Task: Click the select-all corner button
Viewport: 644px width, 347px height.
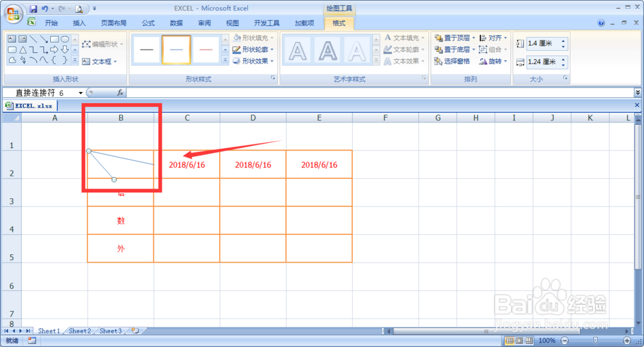Action: click(x=12, y=118)
